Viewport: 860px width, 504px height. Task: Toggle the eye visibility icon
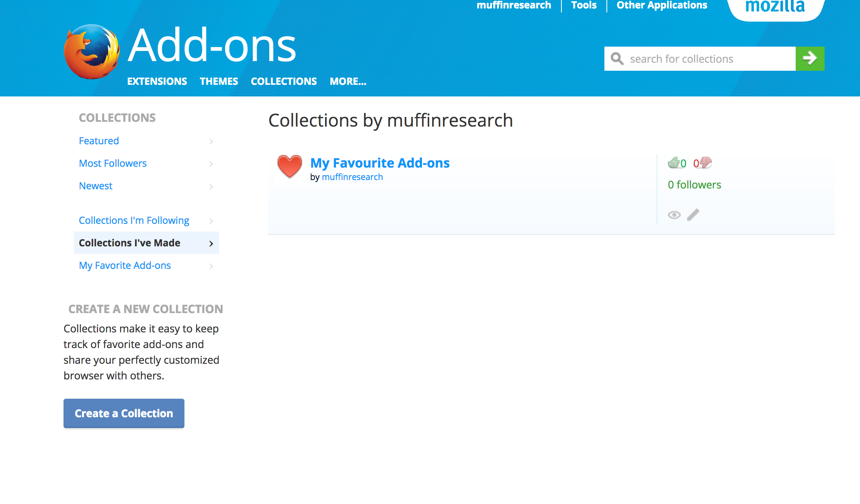coord(674,215)
